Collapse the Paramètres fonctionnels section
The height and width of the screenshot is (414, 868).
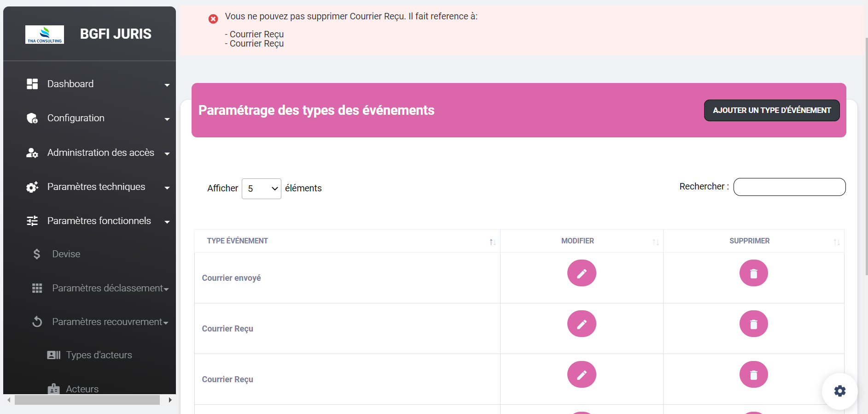click(x=99, y=221)
